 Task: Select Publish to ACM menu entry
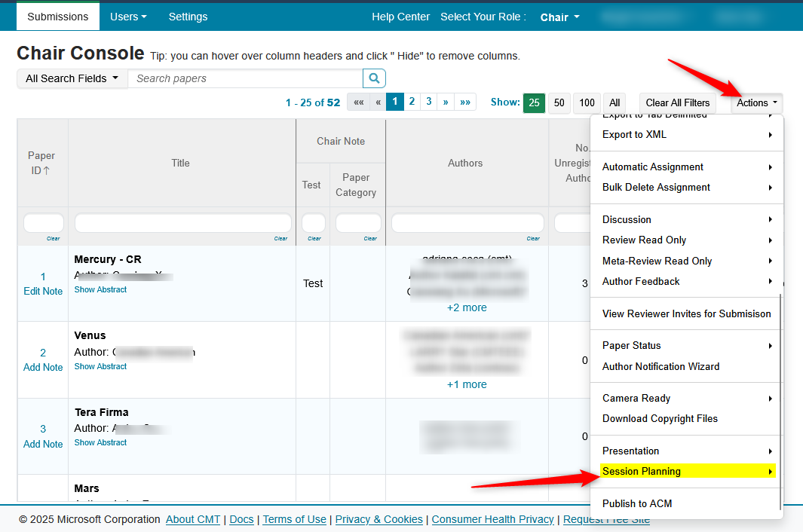[637, 503]
